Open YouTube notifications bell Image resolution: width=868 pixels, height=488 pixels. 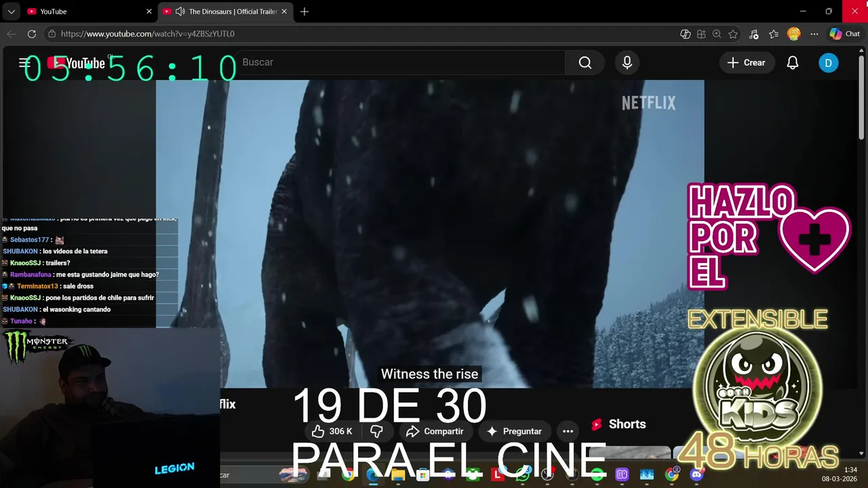[x=792, y=62]
